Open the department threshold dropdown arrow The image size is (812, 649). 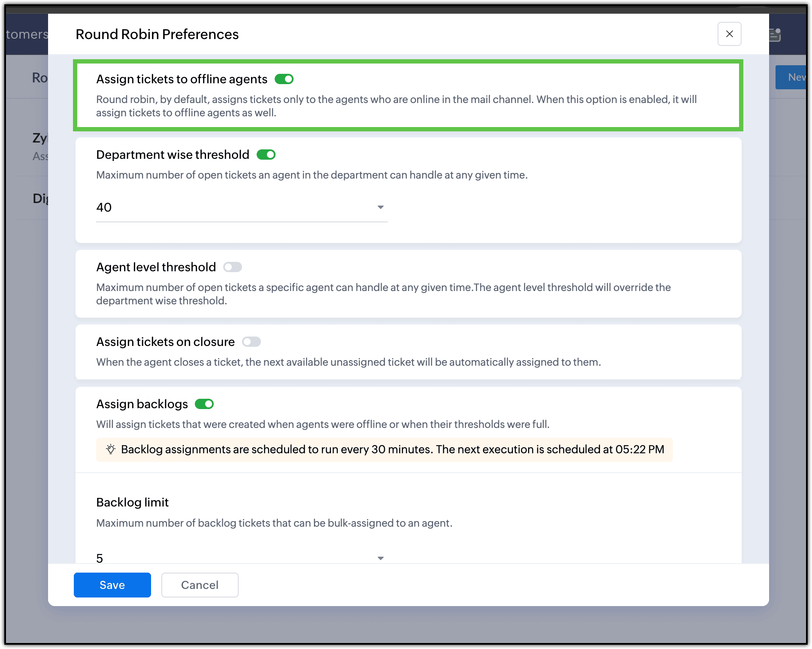pyautogui.click(x=380, y=207)
